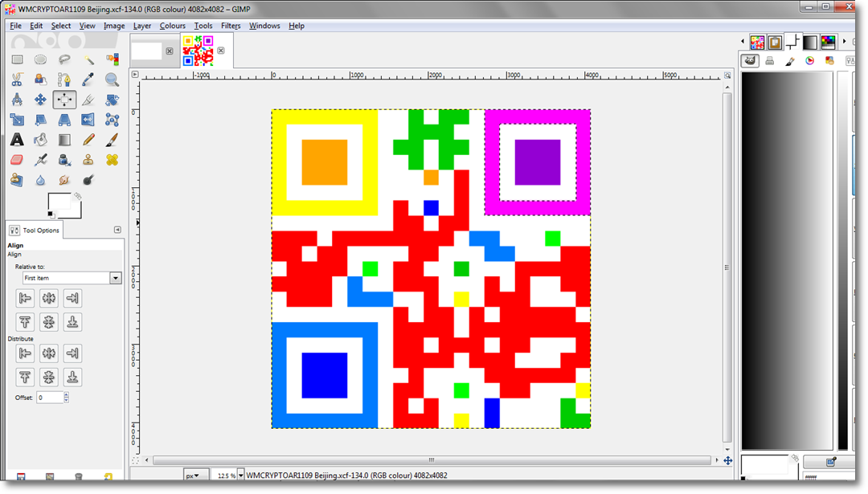Select the Measure compass tool
Screen dimensions: 868x494
17,100
